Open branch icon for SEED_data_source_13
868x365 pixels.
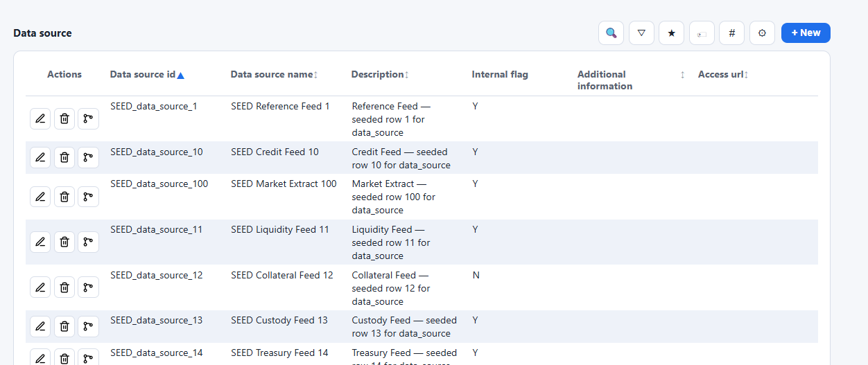click(88, 326)
